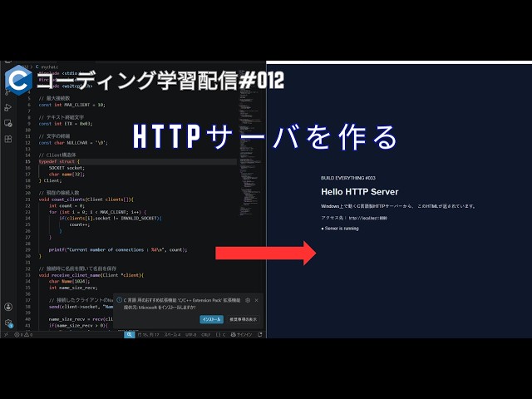Click the char Name[1024]; line

(x=69, y=281)
